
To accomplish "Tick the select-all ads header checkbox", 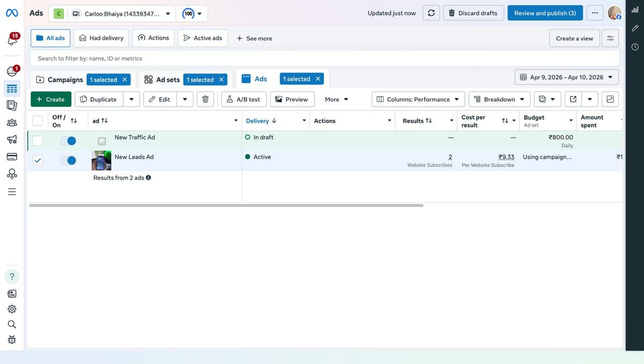I will (38, 121).
